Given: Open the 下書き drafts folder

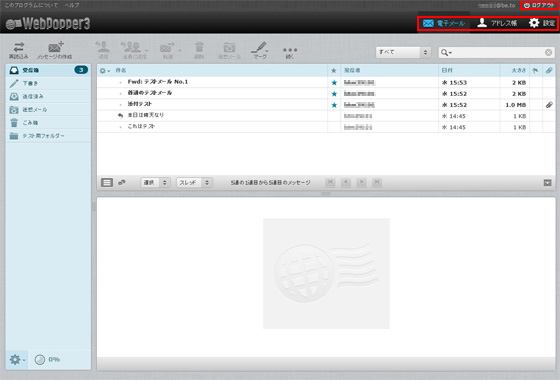Looking at the screenshot, I should [48, 83].
